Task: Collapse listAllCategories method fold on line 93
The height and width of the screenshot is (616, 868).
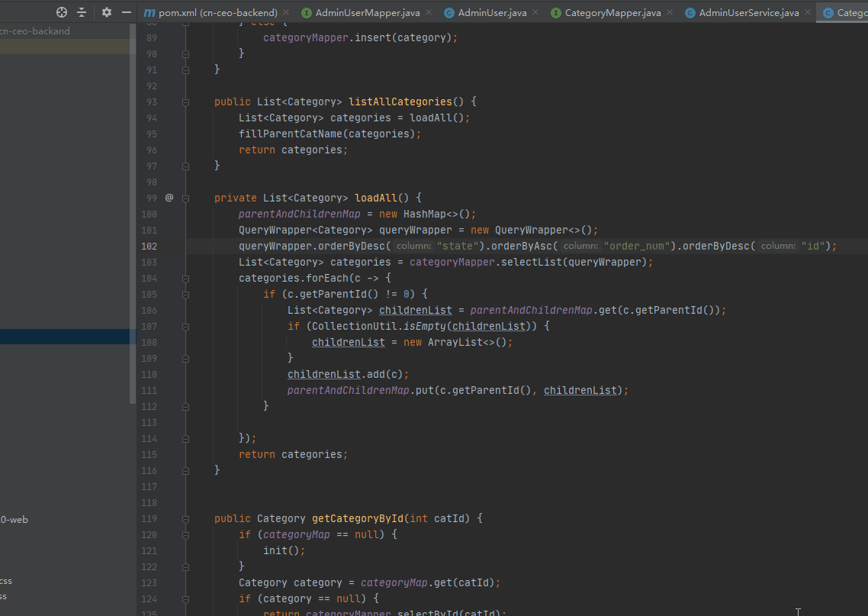Action: coord(185,102)
